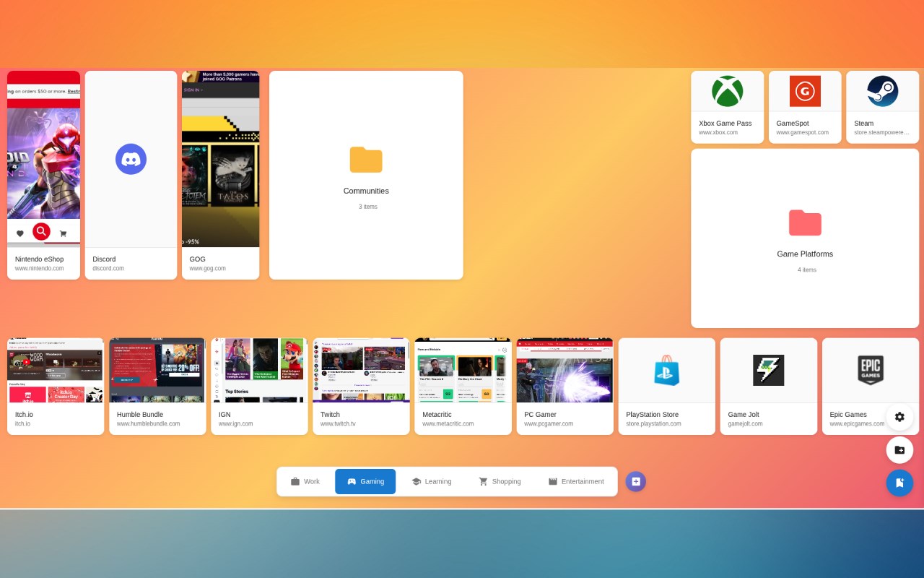The image size is (924, 578).
Task: Go to the Shopping tab
Action: (500, 481)
